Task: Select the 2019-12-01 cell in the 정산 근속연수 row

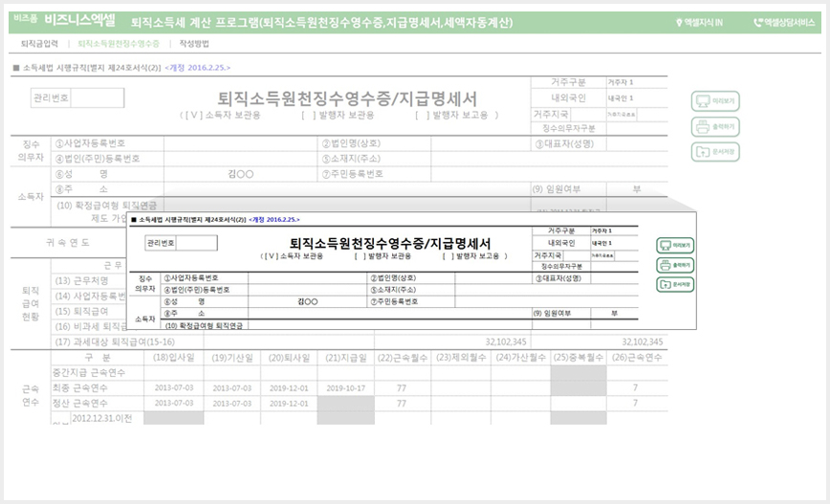Action: 289,404
